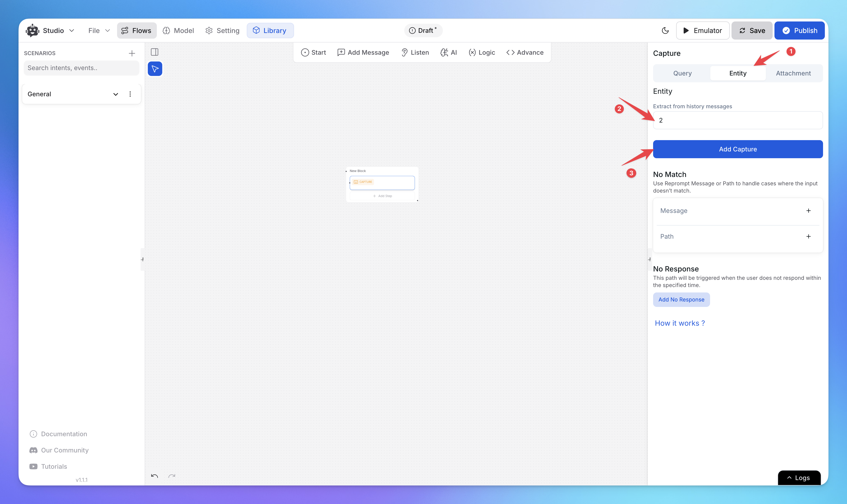This screenshot has height=504, width=847.
Task: Open Our Community Discord link
Action: pyautogui.click(x=59, y=450)
